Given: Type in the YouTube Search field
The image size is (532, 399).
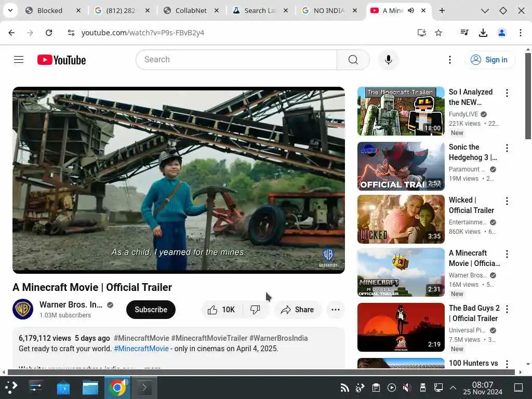Looking at the screenshot, I should point(236,60).
